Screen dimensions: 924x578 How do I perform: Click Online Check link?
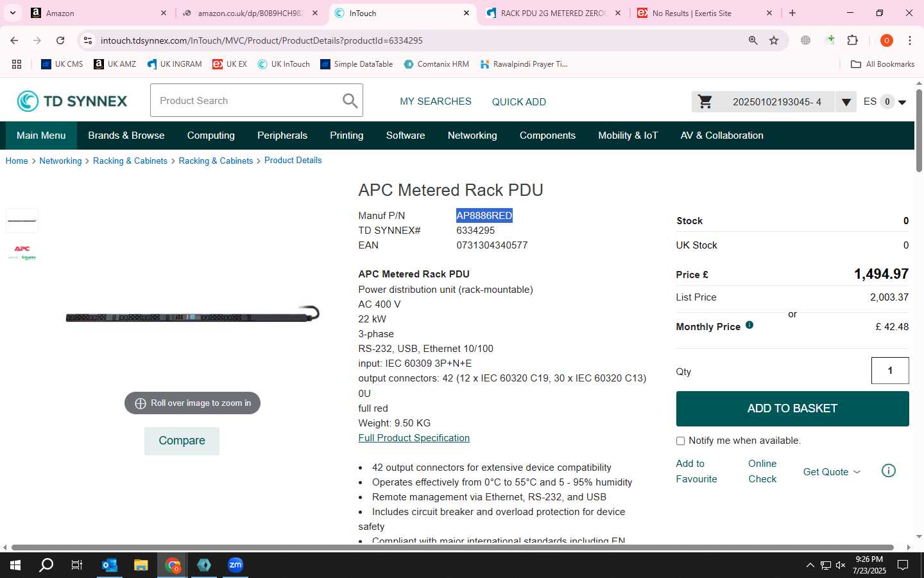pyautogui.click(x=762, y=471)
